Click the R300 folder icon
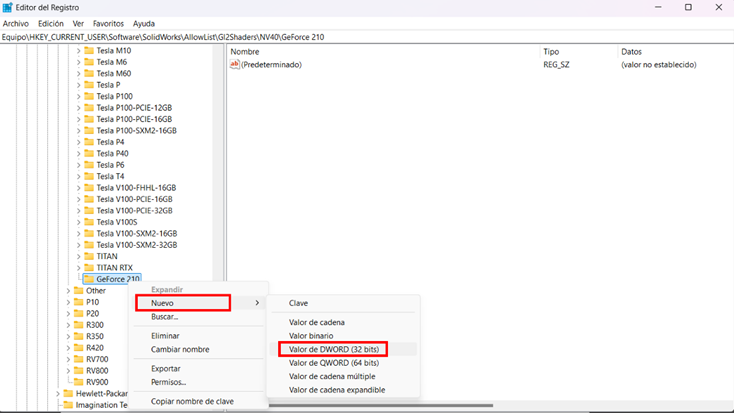The width and height of the screenshot is (734, 413). point(79,325)
